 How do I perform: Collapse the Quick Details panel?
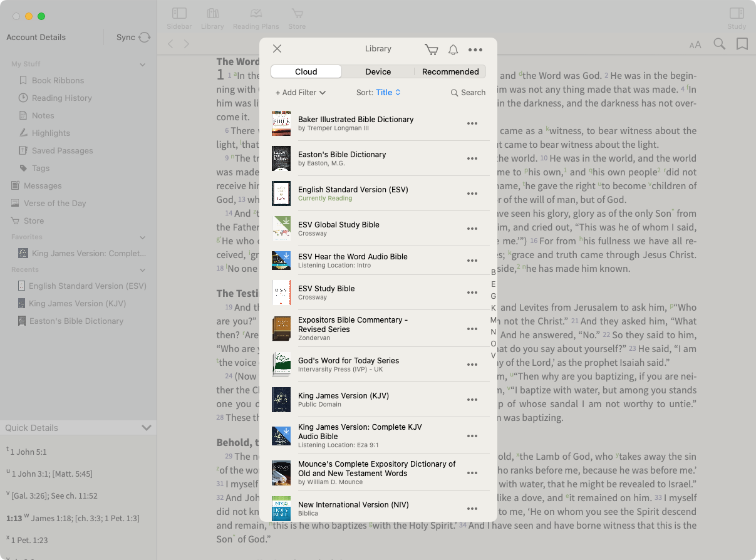pos(147,428)
